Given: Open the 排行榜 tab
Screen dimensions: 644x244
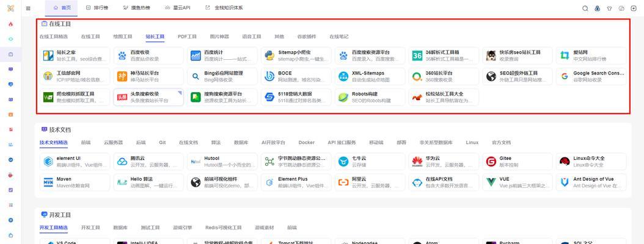Looking at the screenshot, I should (x=97, y=8).
